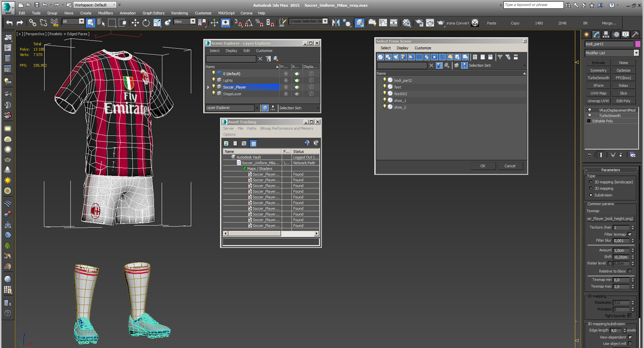The image size is (644, 348).
Task: Switch to the Hierarchy command panel
Action: 606,34
